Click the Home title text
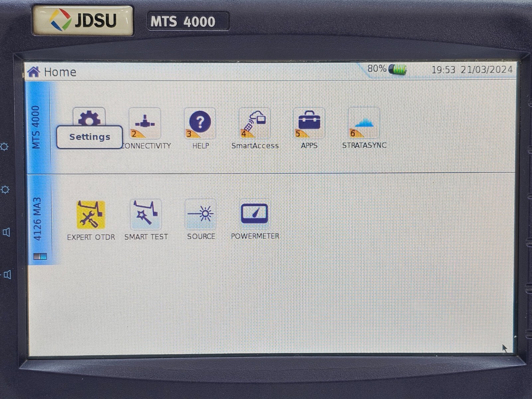Viewport: 532px width, 399px height. tap(60, 72)
